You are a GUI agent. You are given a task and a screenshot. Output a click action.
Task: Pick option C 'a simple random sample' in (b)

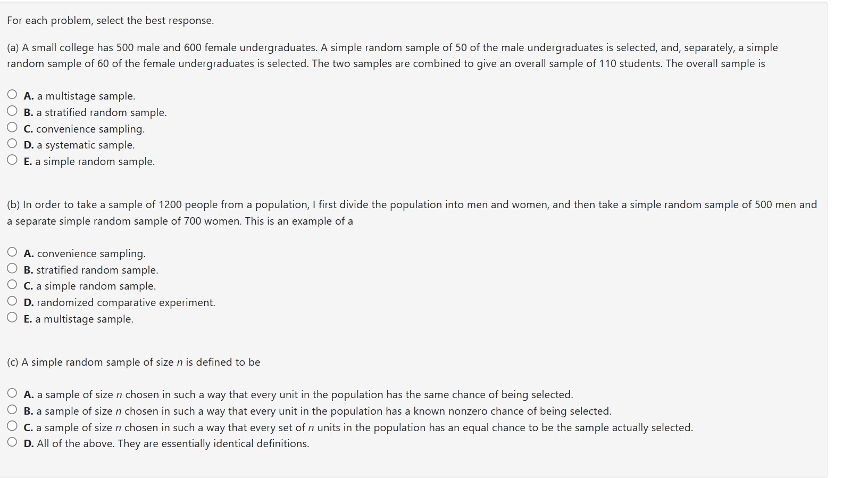click(x=12, y=285)
